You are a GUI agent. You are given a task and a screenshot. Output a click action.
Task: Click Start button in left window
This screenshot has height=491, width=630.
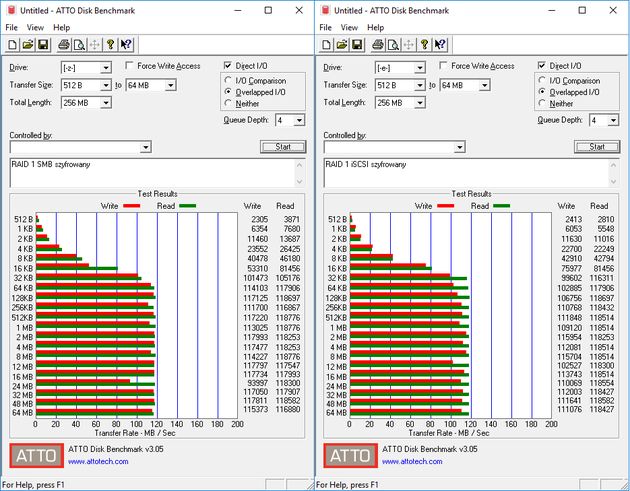pos(283,147)
